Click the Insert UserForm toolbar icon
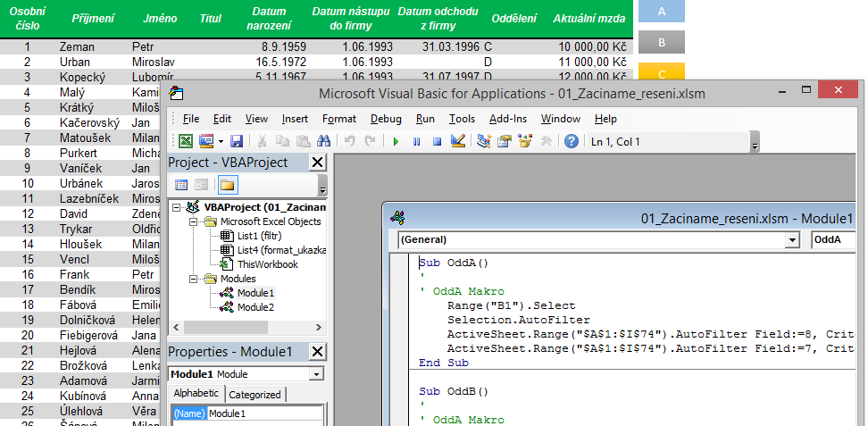Screen dimensions: 868x426 click(206, 141)
